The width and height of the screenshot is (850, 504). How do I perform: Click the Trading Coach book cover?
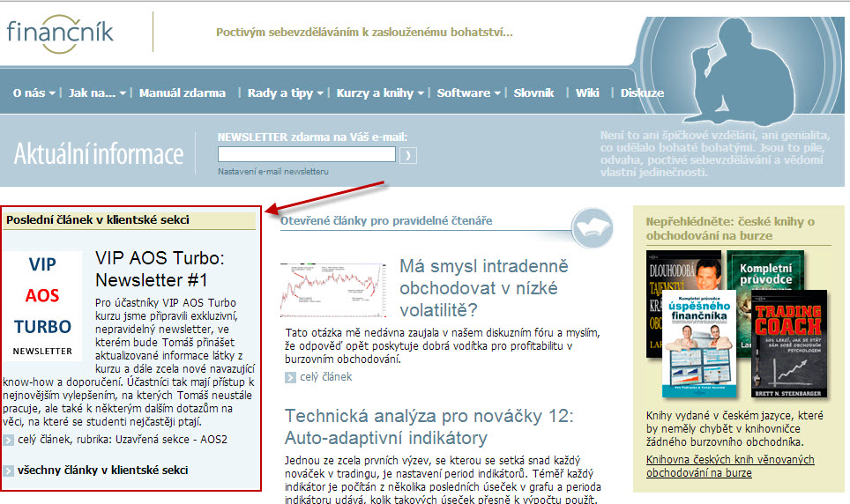[x=789, y=344]
